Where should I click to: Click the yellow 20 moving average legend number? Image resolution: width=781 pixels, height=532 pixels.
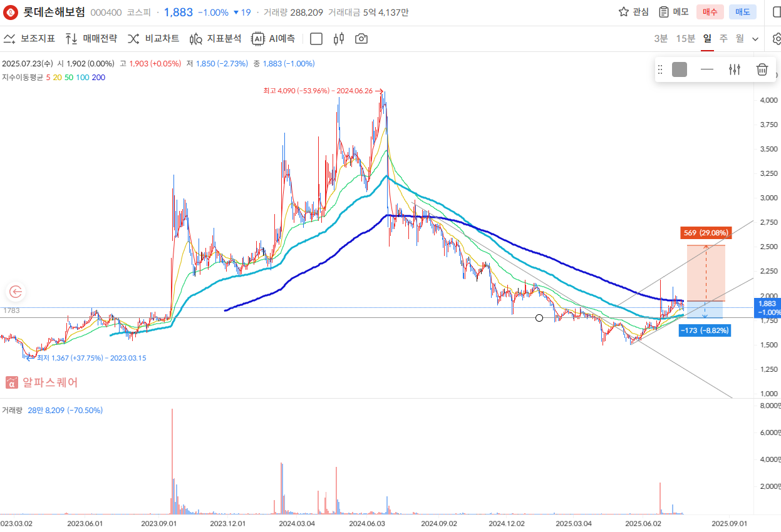click(57, 78)
